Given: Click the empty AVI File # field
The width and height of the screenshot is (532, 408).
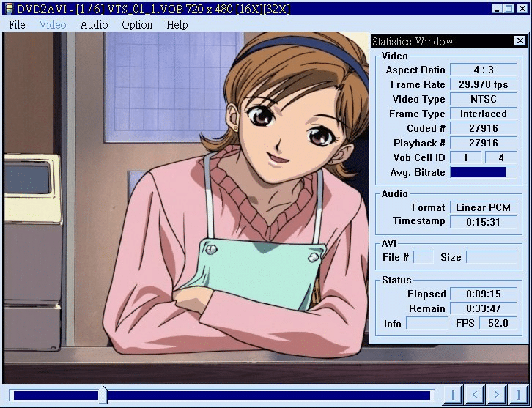Looking at the screenshot, I should [x=423, y=257].
